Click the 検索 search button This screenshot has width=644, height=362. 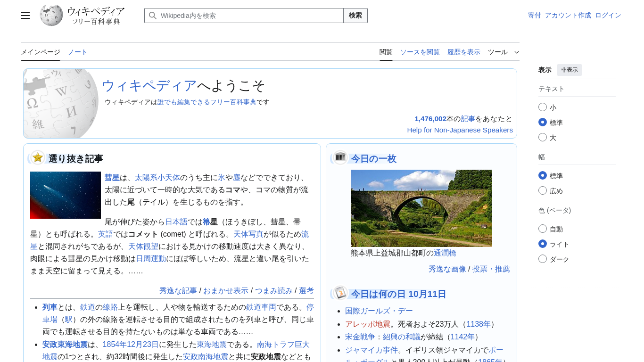[355, 16]
